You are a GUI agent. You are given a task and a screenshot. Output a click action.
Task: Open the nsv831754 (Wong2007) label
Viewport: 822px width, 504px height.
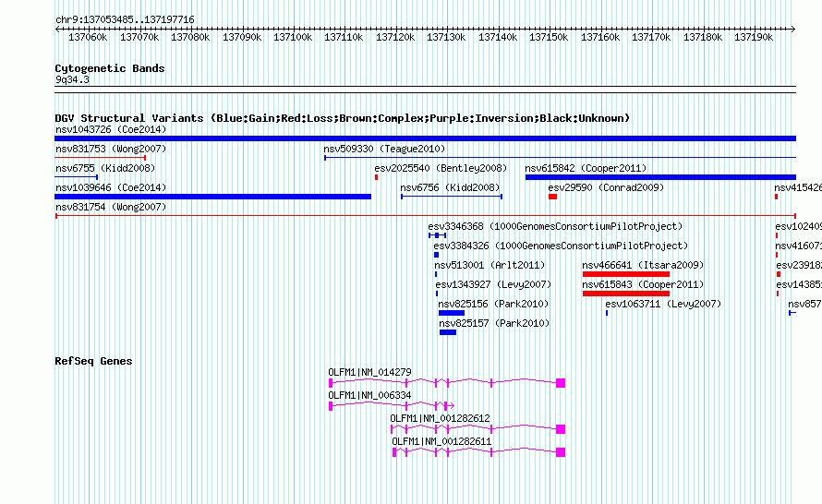[111, 207]
